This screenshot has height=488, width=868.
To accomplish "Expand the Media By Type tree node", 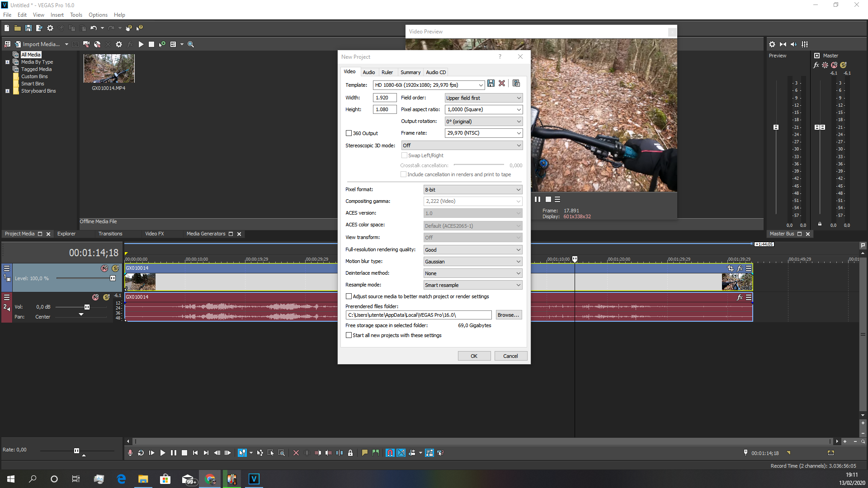I will coord(7,62).
